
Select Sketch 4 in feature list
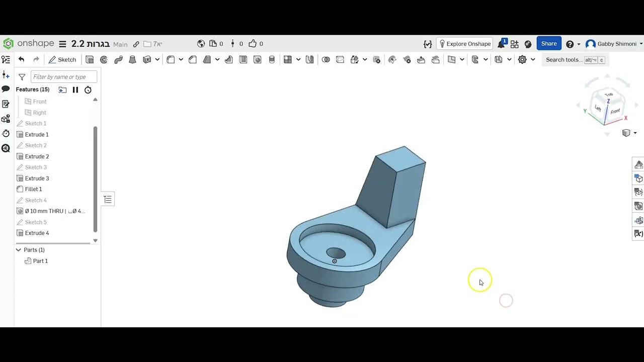(36, 200)
